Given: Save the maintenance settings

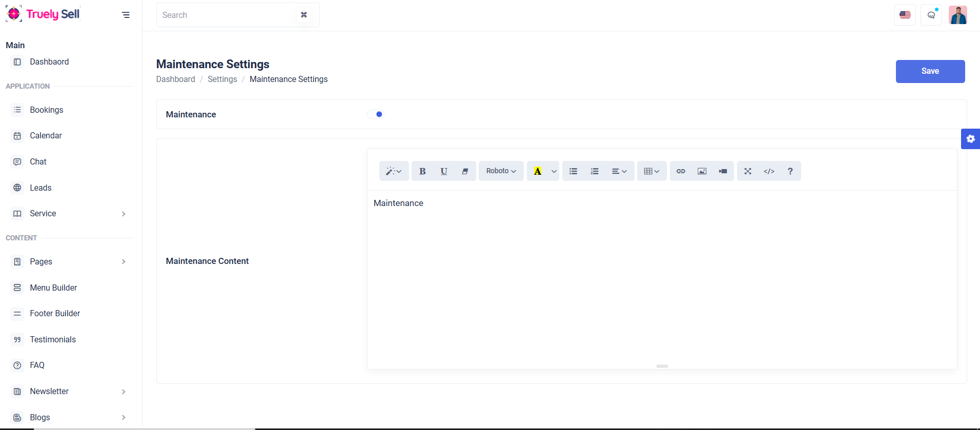Looking at the screenshot, I should [930, 71].
